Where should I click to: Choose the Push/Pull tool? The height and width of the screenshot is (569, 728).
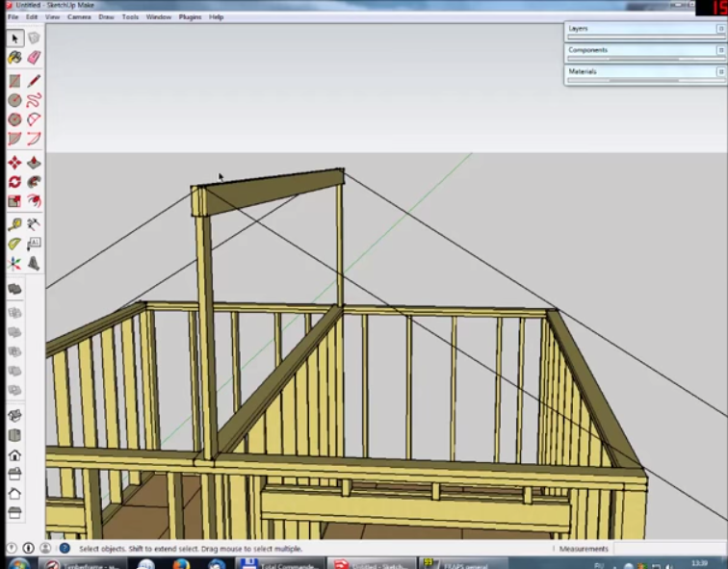(x=34, y=163)
